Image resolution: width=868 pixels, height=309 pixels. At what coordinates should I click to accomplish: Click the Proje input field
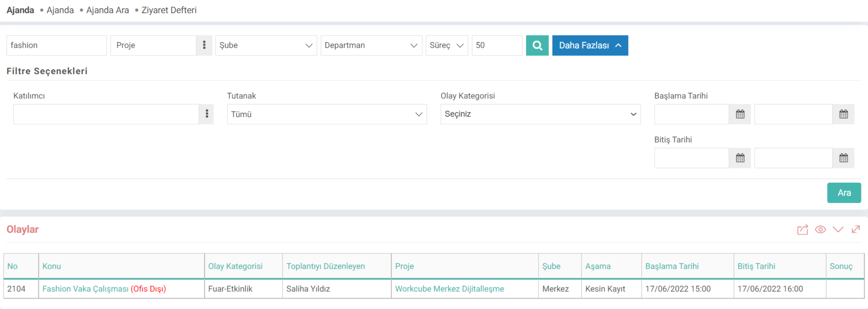(x=153, y=45)
